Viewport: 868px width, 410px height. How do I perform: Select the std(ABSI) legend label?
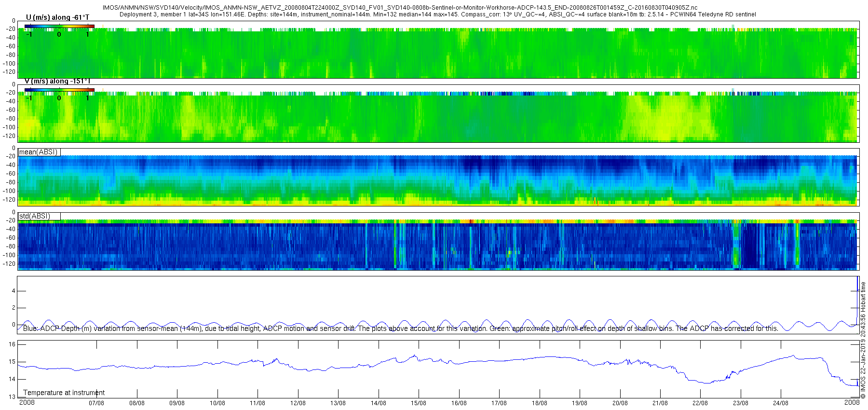coord(39,216)
